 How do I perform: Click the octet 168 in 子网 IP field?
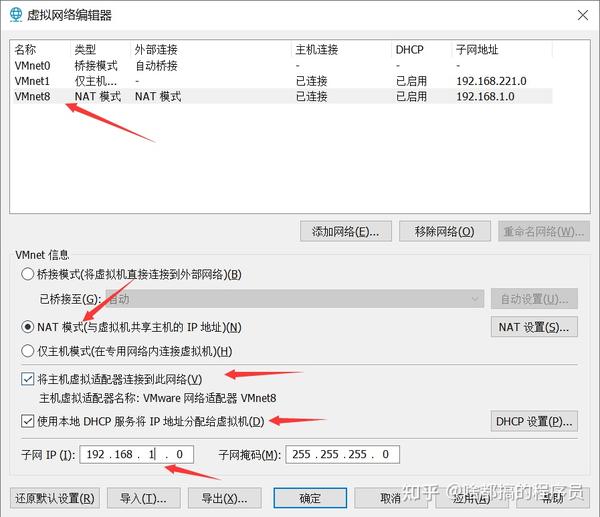click(124, 454)
